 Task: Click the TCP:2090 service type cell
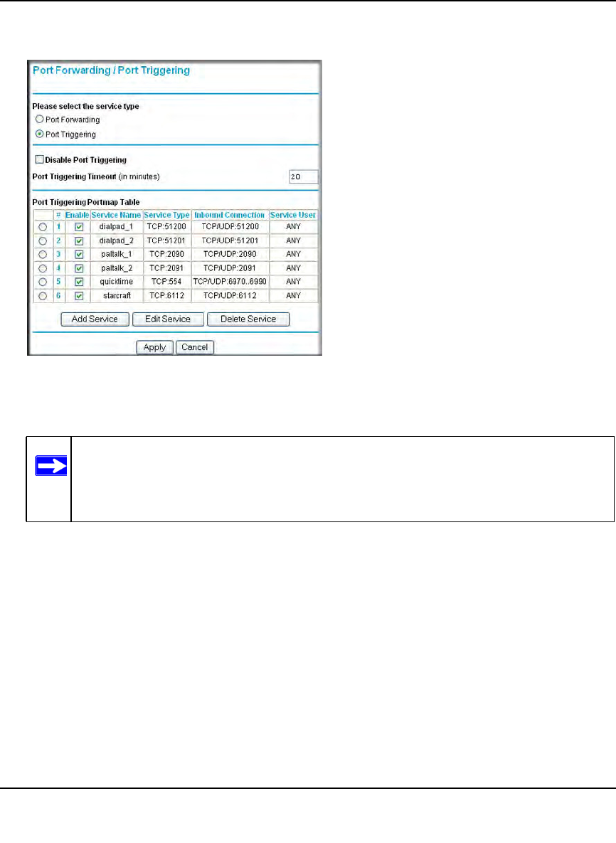click(166, 254)
